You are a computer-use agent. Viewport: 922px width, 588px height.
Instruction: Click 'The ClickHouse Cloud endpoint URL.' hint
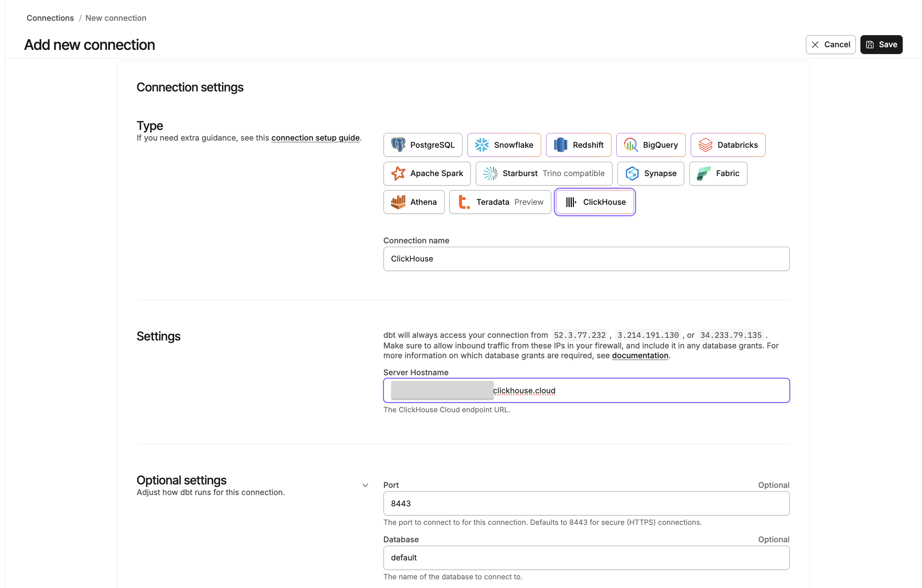pyautogui.click(x=446, y=410)
